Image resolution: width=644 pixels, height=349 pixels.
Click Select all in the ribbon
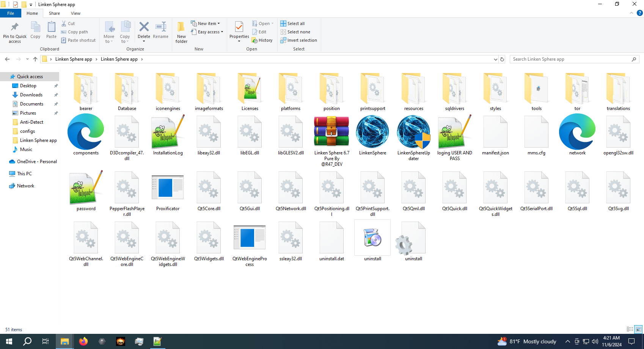(292, 24)
